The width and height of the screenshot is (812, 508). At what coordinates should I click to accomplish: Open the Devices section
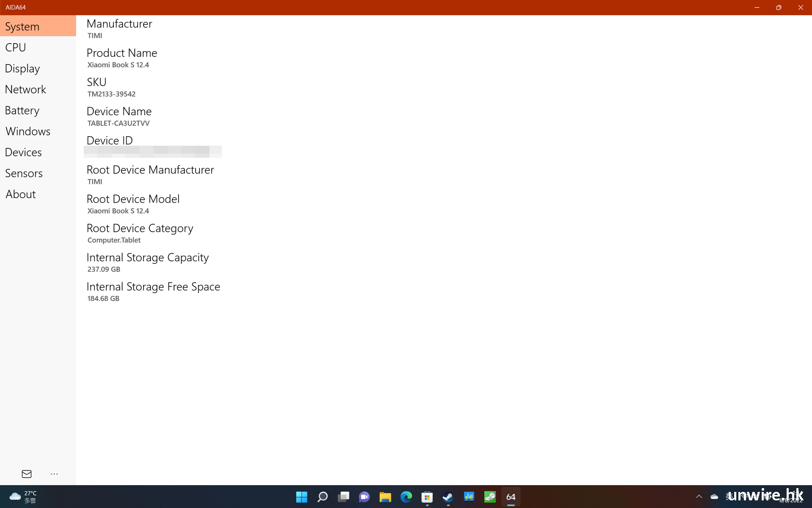[x=23, y=152]
